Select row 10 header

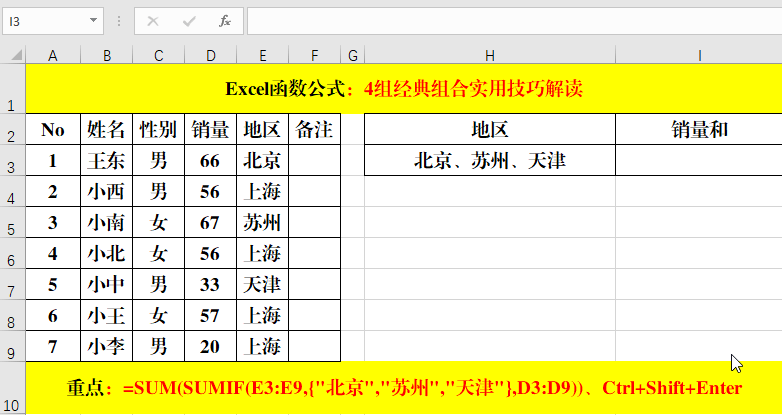pos(13,388)
